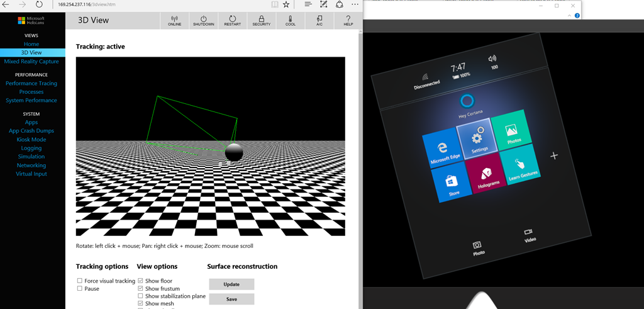Image resolution: width=644 pixels, height=309 pixels.
Task: Open Learn Gestures tile
Action: tap(520, 164)
